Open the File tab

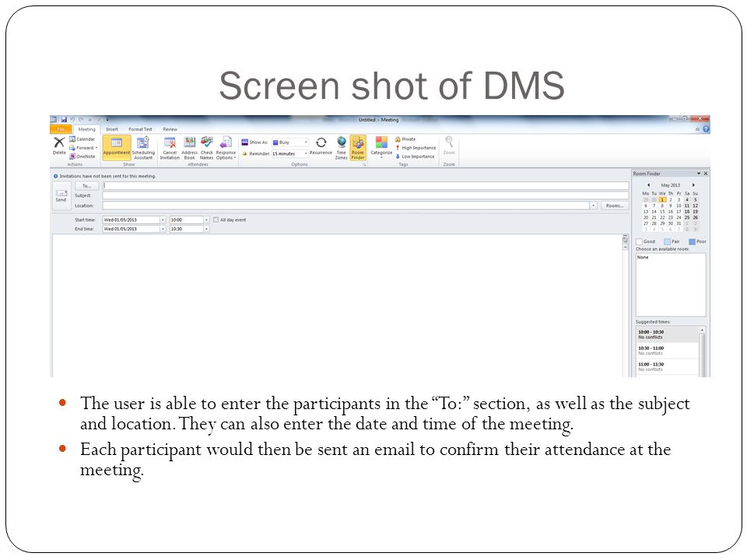[x=61, y=129]
